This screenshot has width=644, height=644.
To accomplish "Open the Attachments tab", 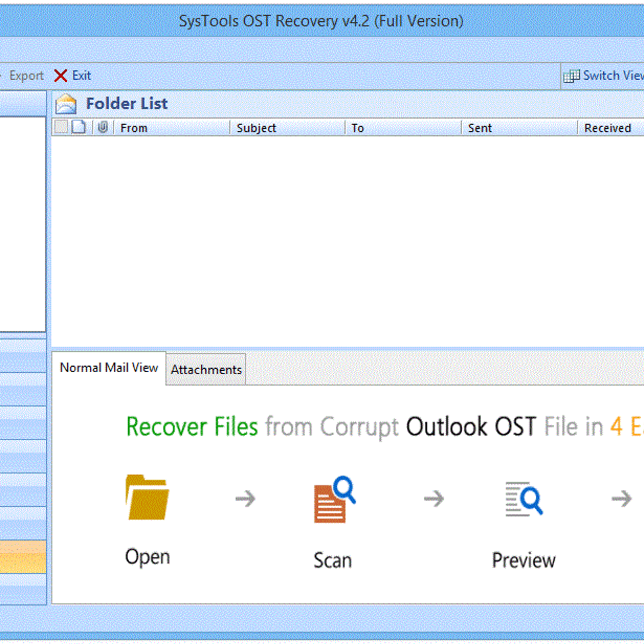I will [206, 369].
